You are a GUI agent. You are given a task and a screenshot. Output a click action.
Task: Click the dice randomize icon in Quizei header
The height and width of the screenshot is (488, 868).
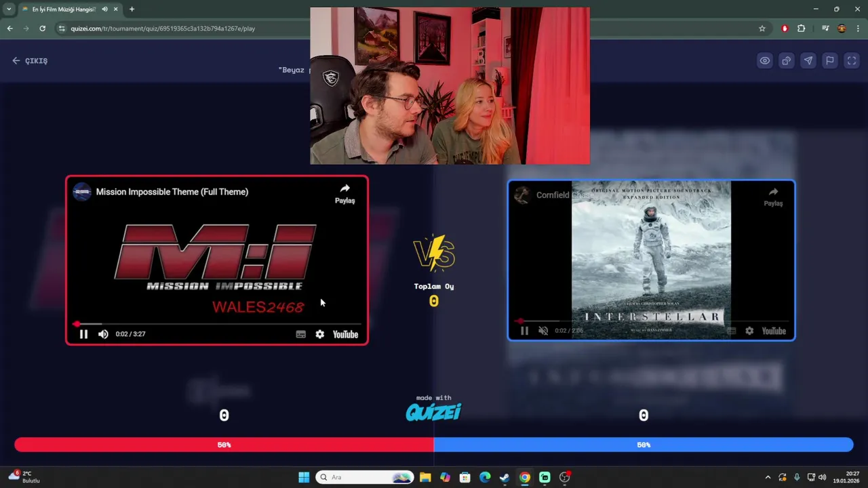click(x=787, y=60)
